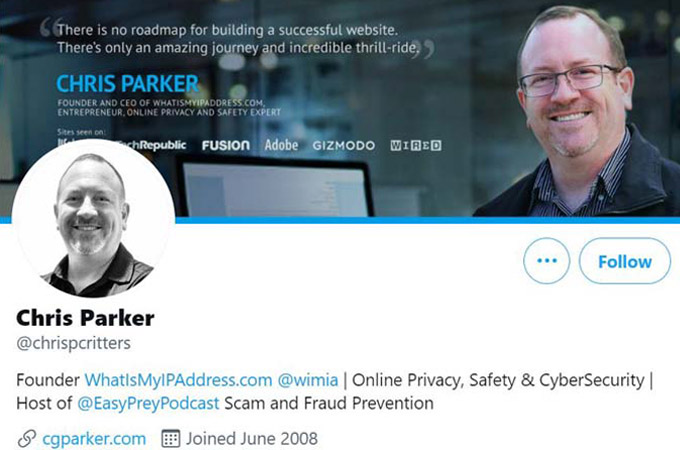Click the profile header banner image
This screenshot has width=680, height=450.
340,108
